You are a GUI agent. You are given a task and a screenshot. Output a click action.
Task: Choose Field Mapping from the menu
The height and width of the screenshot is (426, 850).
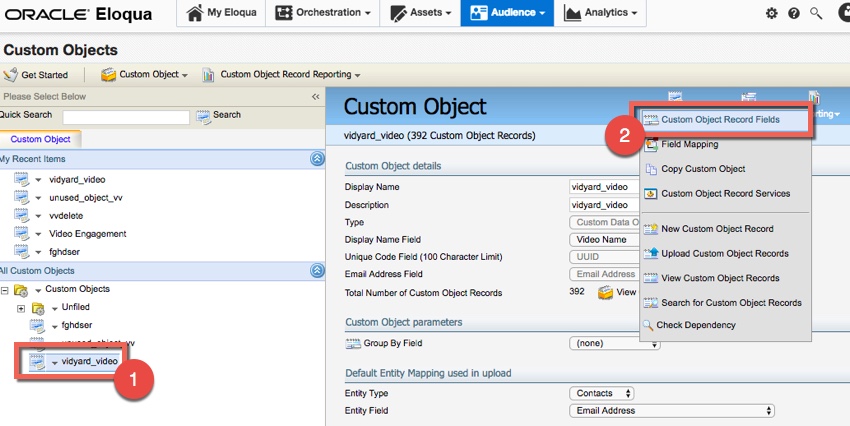coord(690,144)
